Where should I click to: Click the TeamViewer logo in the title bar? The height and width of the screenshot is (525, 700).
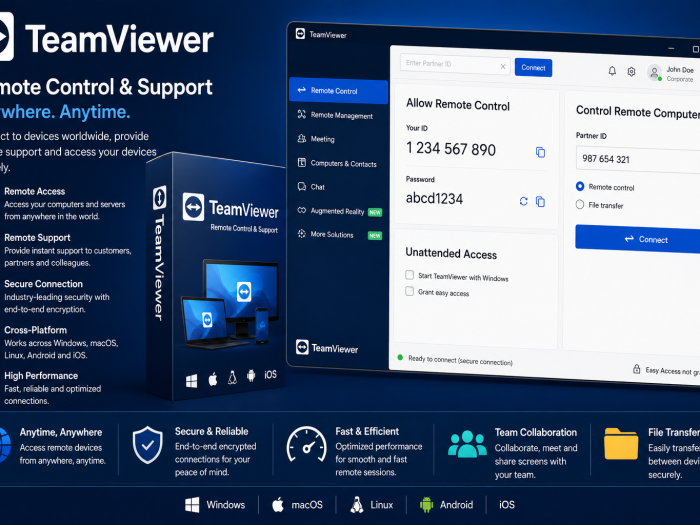[x=300, y=33]
